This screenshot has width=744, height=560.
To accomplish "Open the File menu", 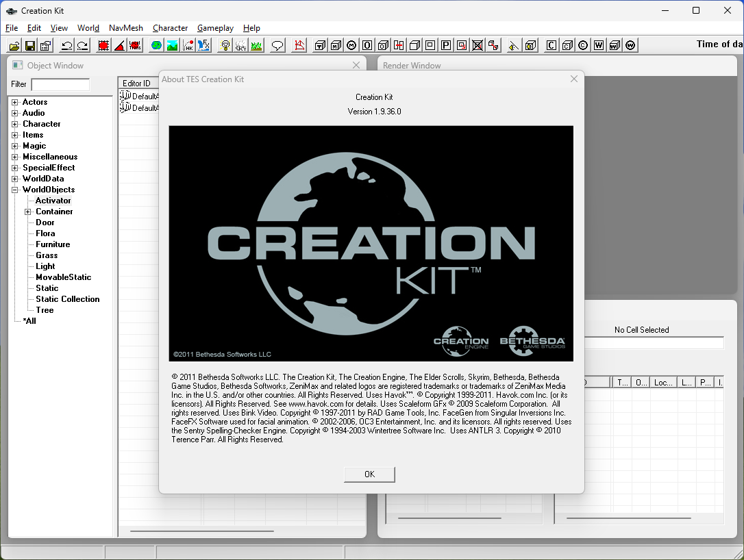I will click(12, 28).
